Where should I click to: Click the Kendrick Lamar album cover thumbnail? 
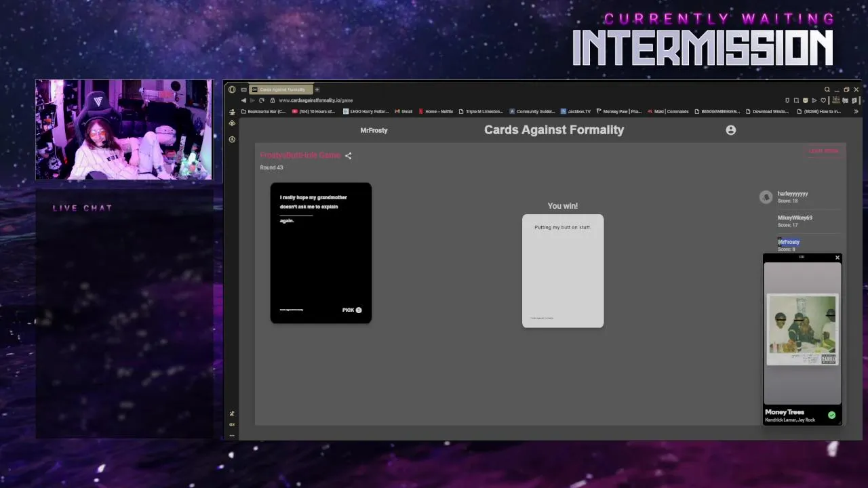(802, 329)
